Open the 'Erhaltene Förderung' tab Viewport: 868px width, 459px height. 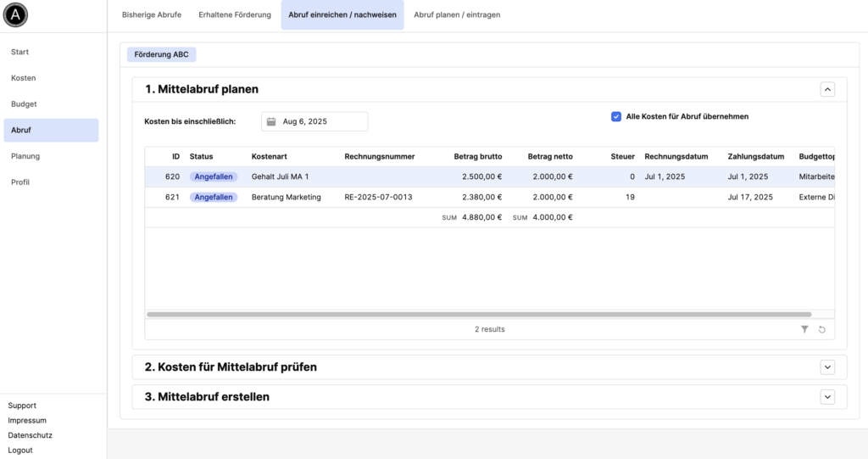[x=235, y=14]
